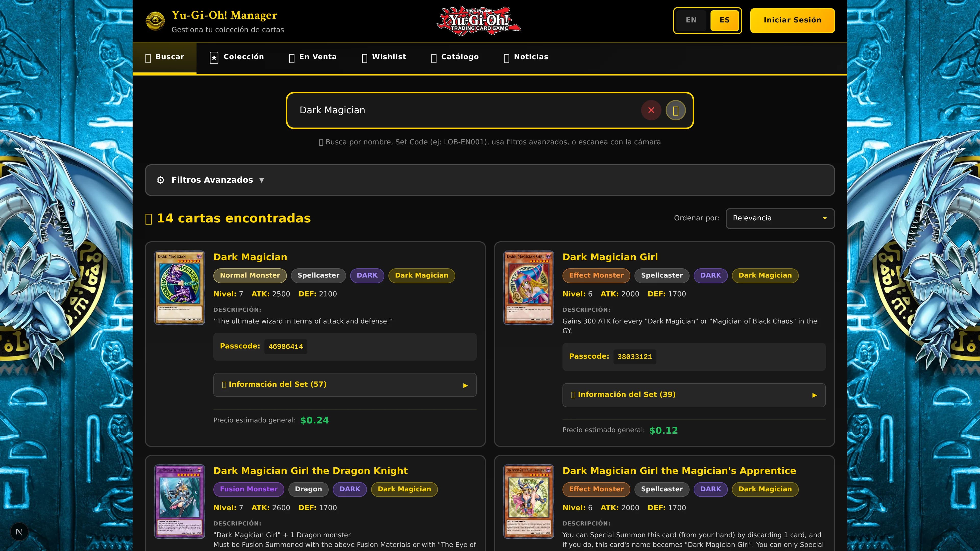Click the star icon on Colección tab

pos(214,57)
